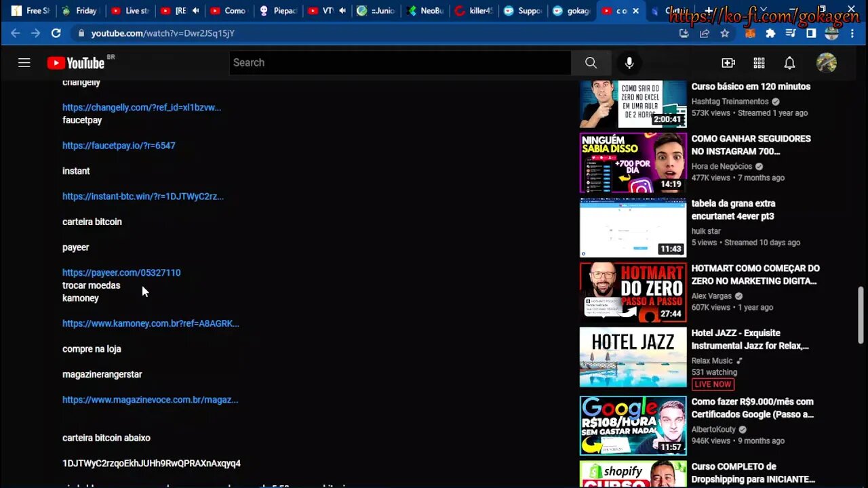Open the instant-btc.win link
Screen dimensions: 868x488
(x=143, y=197)
